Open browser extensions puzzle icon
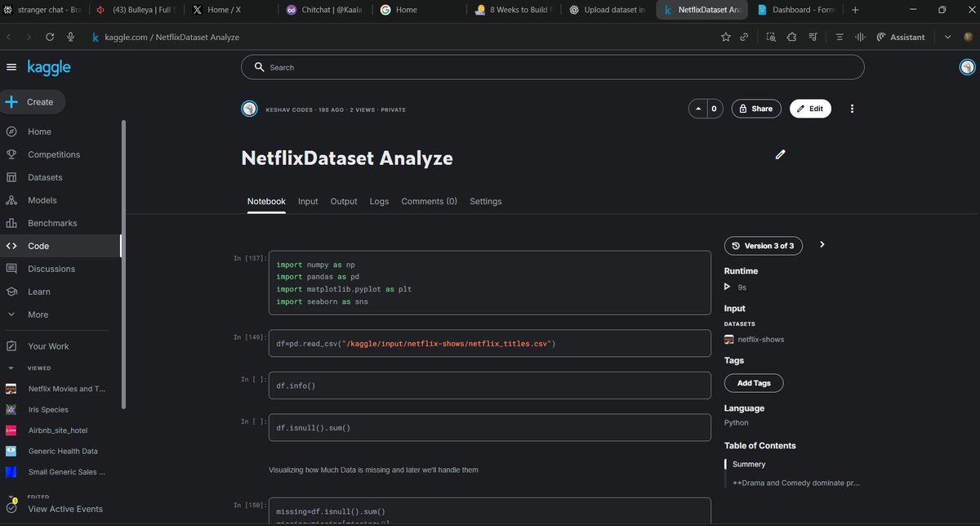980x526 pixels. [792, 37]
